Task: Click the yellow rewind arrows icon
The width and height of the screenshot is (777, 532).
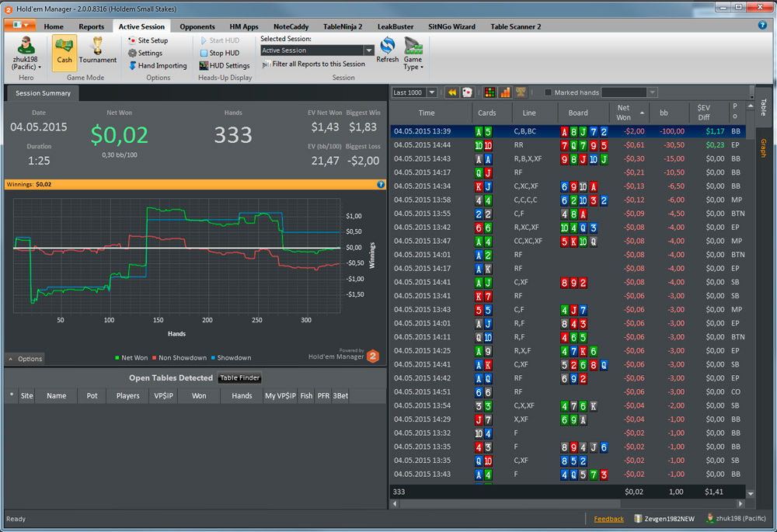Action: pos(452,92)
